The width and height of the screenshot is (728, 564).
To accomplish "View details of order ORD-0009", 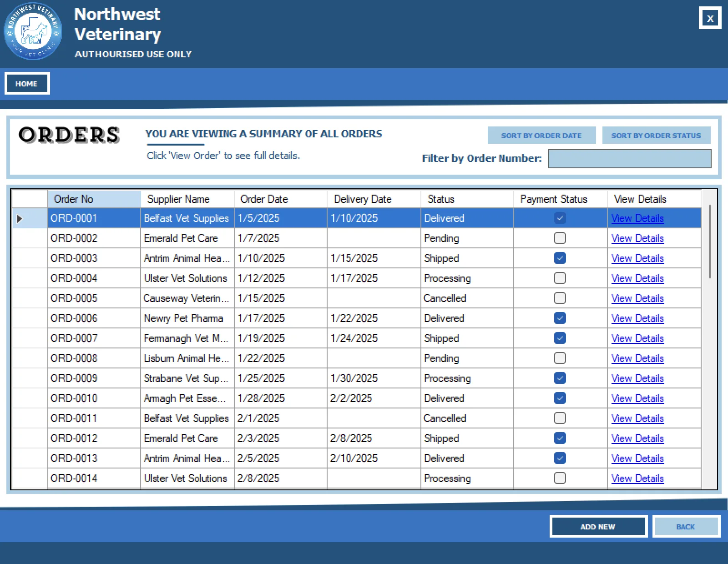I will pos(637,378).
